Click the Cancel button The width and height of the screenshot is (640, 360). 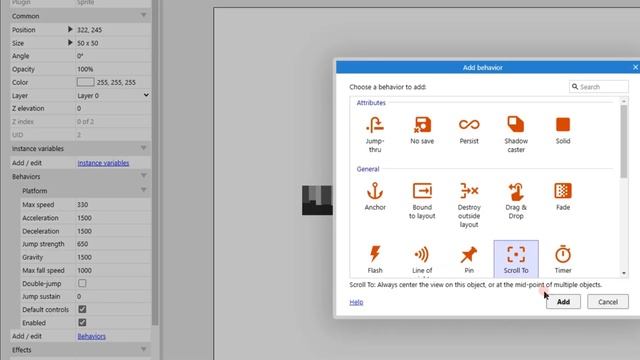coord(608,302)
